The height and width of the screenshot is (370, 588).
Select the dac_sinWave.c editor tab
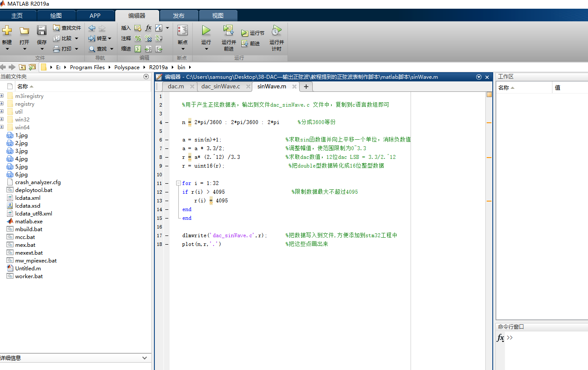(220, 87)
